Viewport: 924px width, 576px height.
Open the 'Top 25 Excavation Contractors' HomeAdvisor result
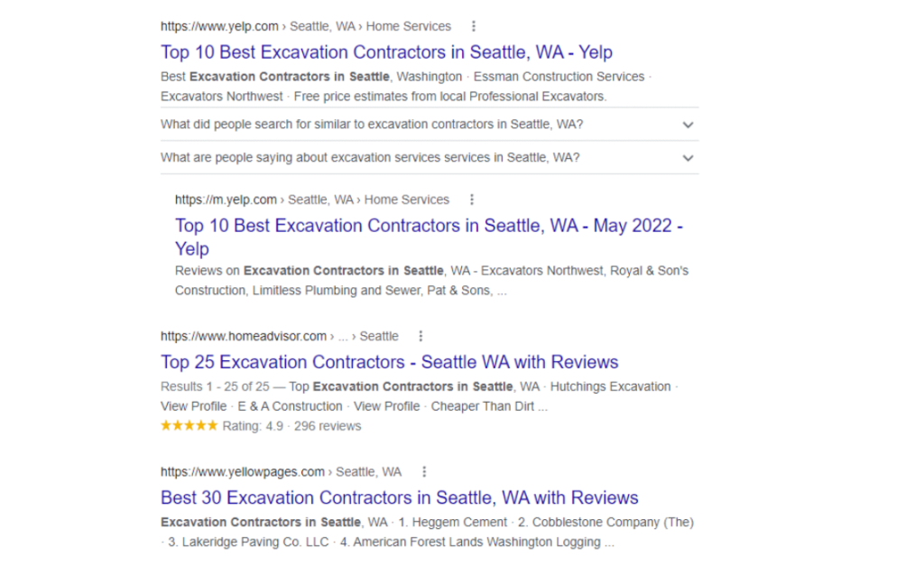[389, 361]
